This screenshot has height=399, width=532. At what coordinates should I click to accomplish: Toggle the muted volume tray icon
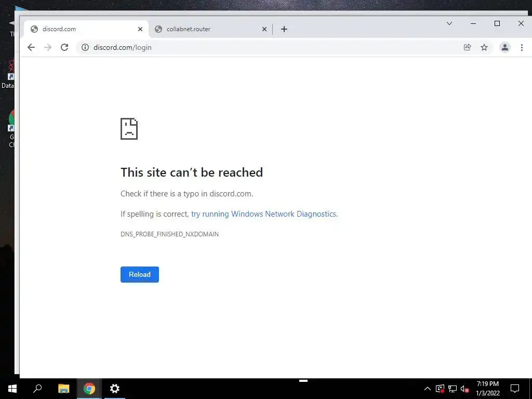tap(465, 389)
